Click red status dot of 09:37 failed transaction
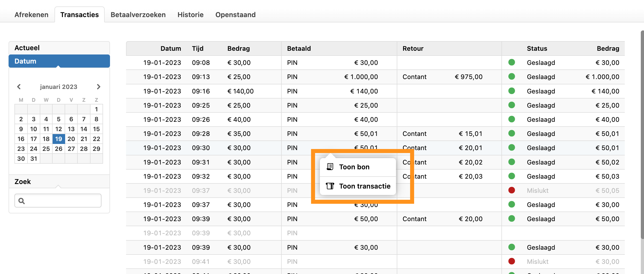Viewport: 644px width, 274px height. pyautogui.click(x=512, y=190)
